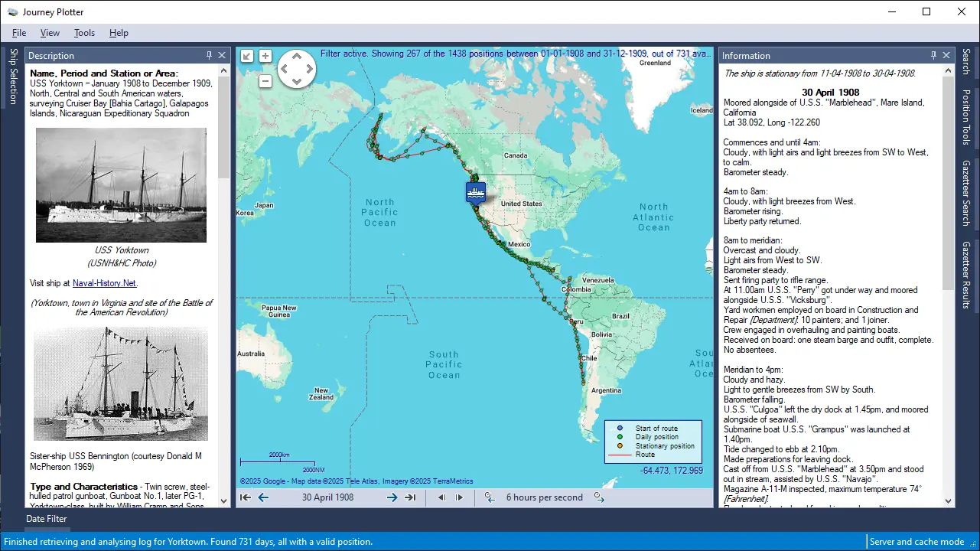Expand the Ship Selection side tab
The width and height of the screenshot is (980, 551).
coord(13,77)
